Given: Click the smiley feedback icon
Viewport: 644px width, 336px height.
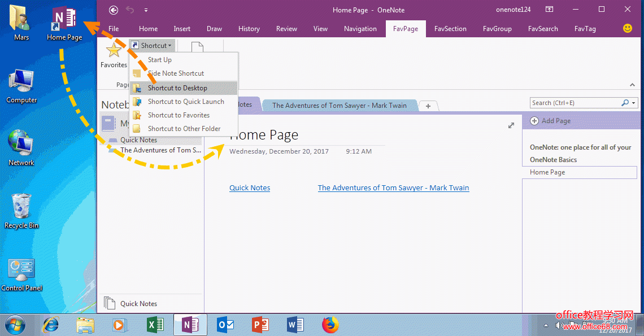Looking at the screenshot, I should coord(627,28).
